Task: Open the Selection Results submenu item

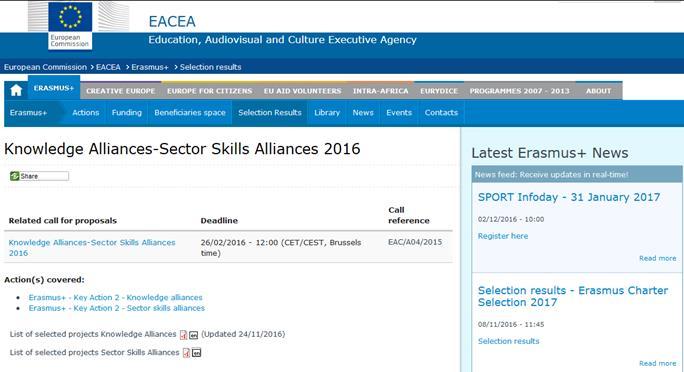Action: coord(270,113)
